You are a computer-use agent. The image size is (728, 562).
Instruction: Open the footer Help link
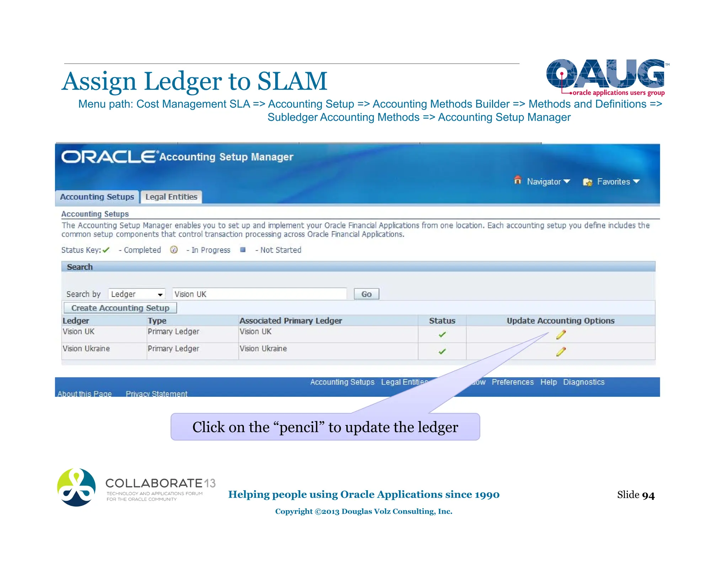click(548, 382)
